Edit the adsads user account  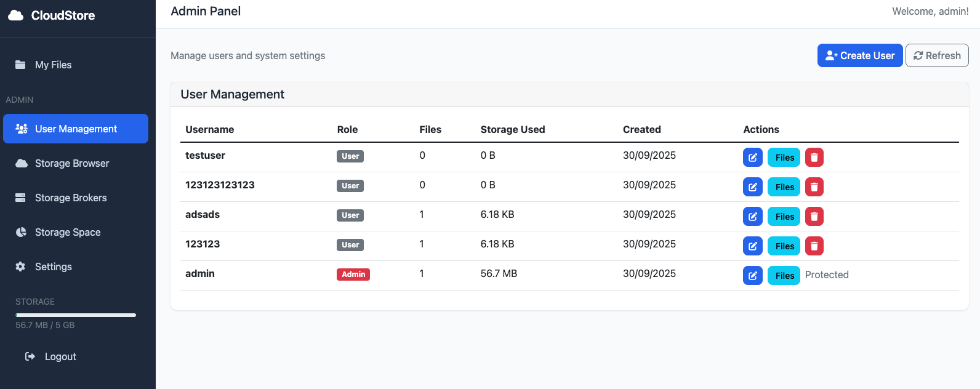[x=752, y=217]
